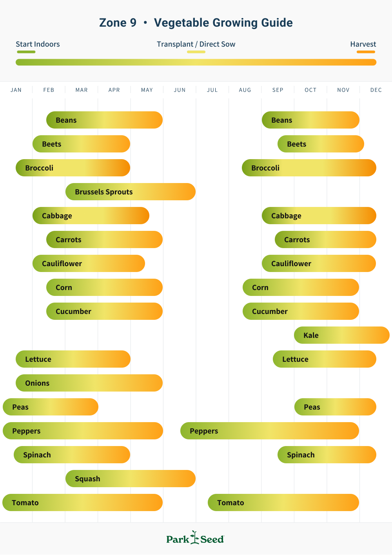
Task: Select the spring Beans bar
Action: click(104, 120)
